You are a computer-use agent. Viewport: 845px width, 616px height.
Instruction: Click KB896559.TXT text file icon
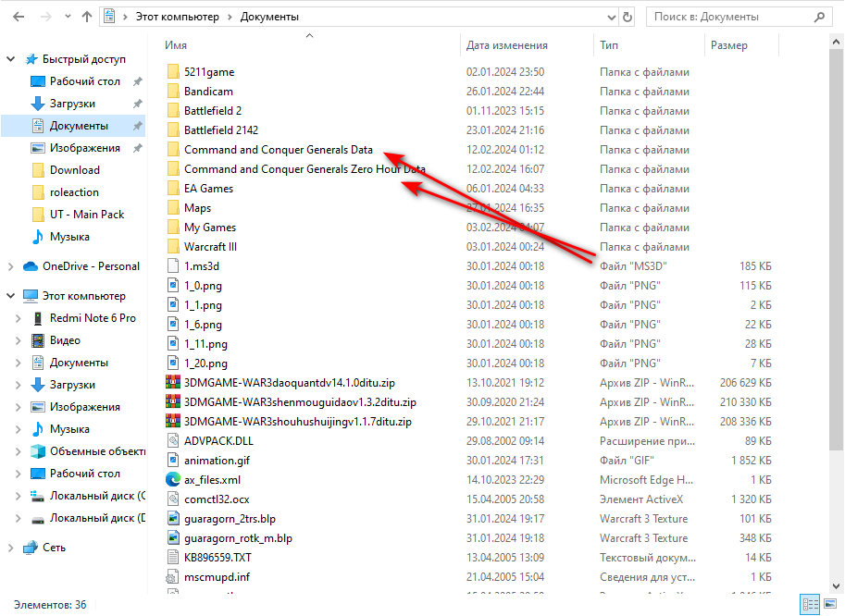point(173,558)
